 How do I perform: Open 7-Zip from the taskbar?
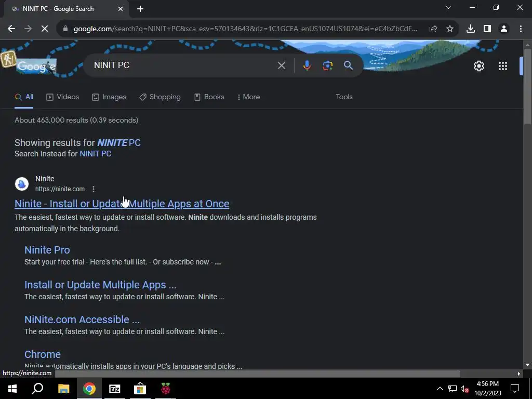115,389
